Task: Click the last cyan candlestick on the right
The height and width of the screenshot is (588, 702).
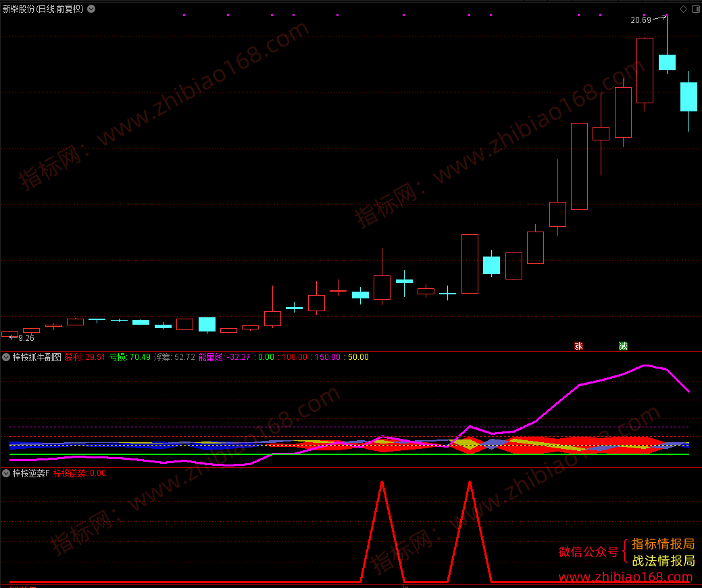Action: (x=688, y=97)
